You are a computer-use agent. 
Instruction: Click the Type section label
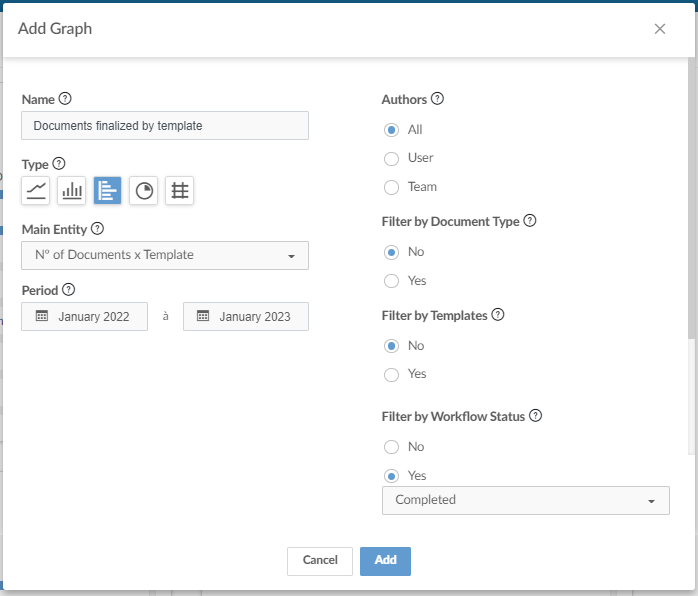tap(35, 165)
